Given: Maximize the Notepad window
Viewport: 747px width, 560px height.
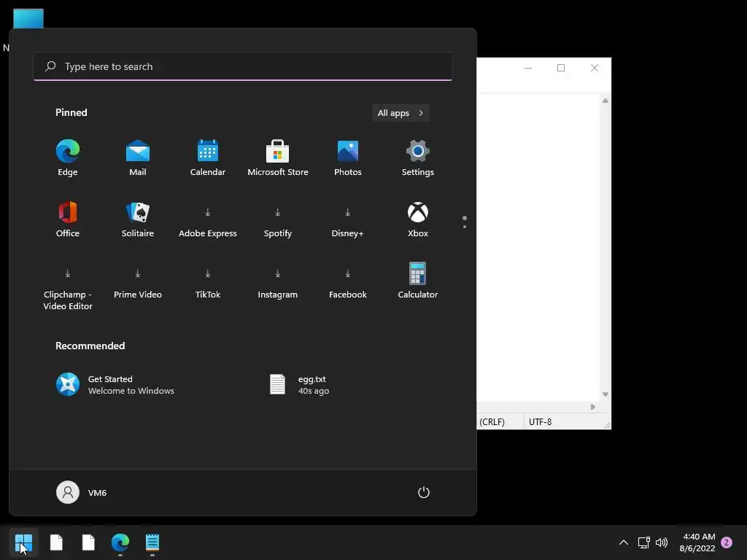Looking at the screenshot, I should [561, 68].
